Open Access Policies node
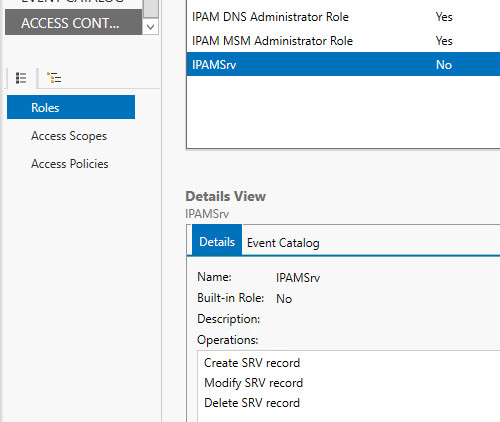500x422 pixels. tap(70, 164)
